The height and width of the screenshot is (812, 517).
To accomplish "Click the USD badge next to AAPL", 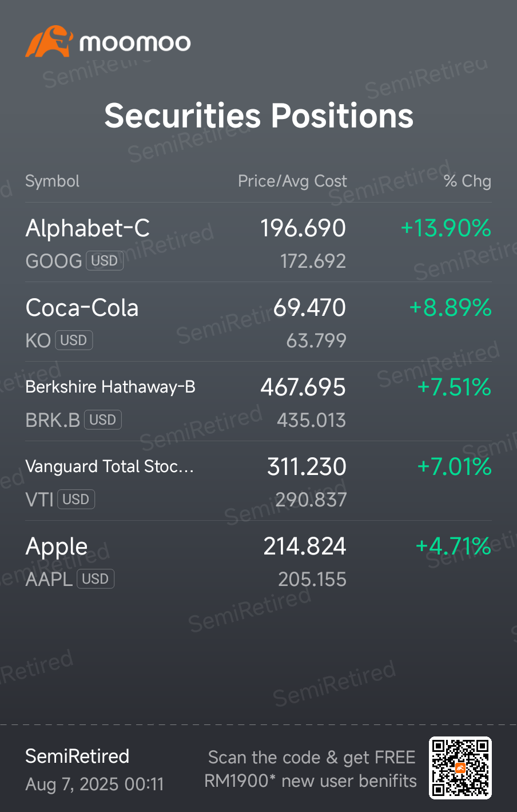I will [96, 579].
